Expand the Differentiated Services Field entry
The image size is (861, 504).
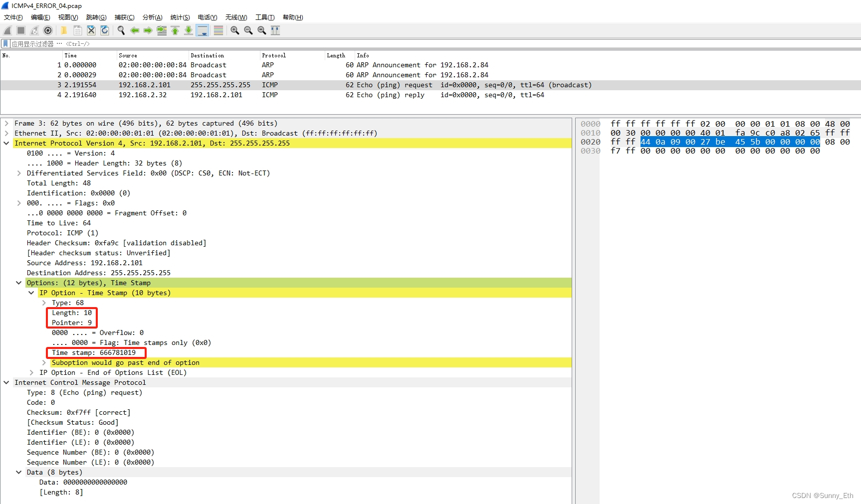tap(18, 173)
